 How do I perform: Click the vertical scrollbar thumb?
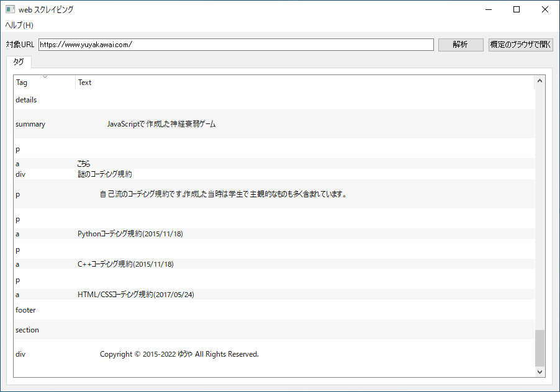click(x=540, y=347)
